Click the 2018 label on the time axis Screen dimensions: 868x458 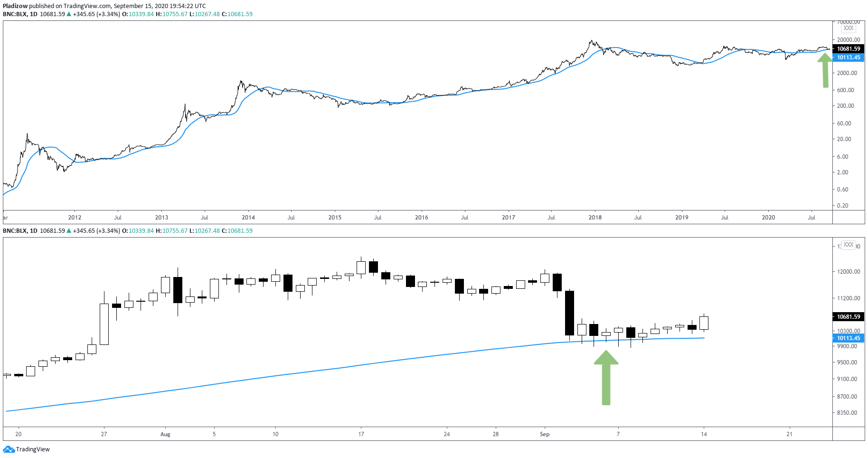point(595,218)
